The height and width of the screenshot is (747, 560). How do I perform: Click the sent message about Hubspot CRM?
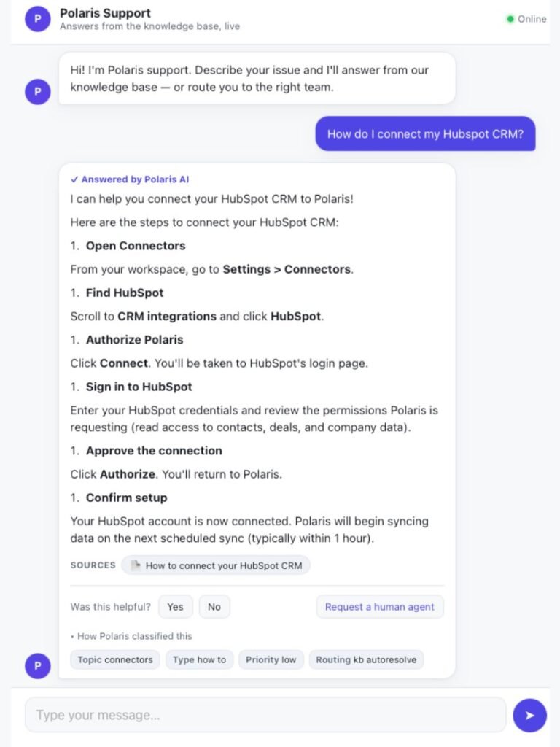click(425, 134)
